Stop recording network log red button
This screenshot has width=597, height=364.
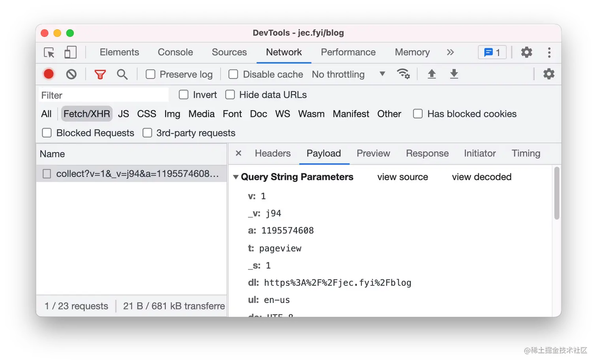[x=49, y=74]
